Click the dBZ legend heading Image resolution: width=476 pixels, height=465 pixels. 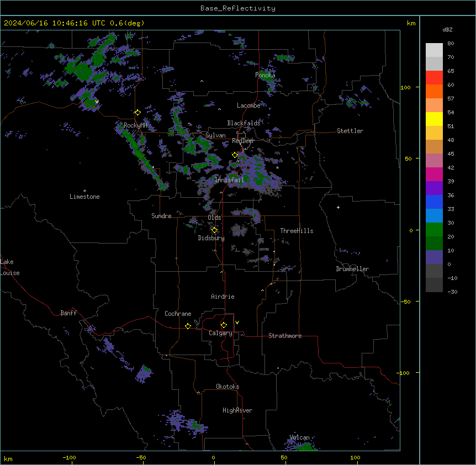[447, 30]
